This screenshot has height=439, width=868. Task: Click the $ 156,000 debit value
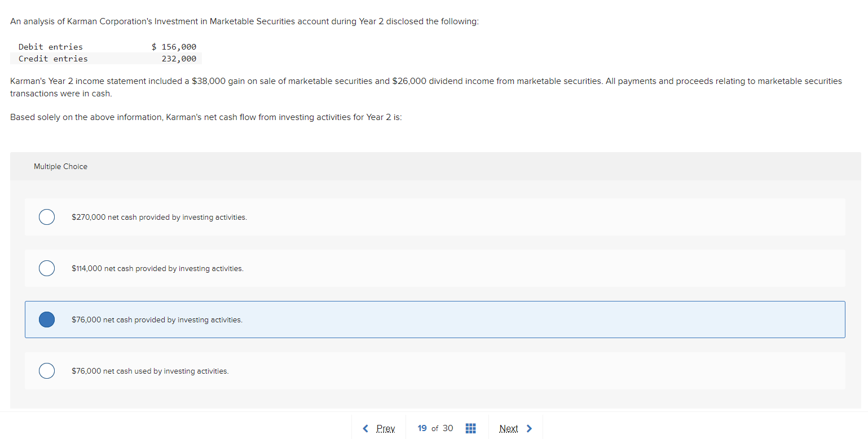[x=174, y=47]
